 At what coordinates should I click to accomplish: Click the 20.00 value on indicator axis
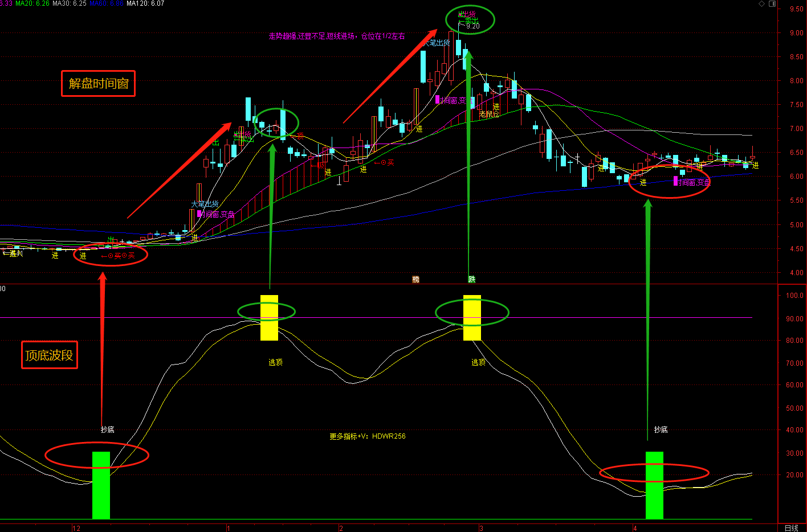click(795, 475)
